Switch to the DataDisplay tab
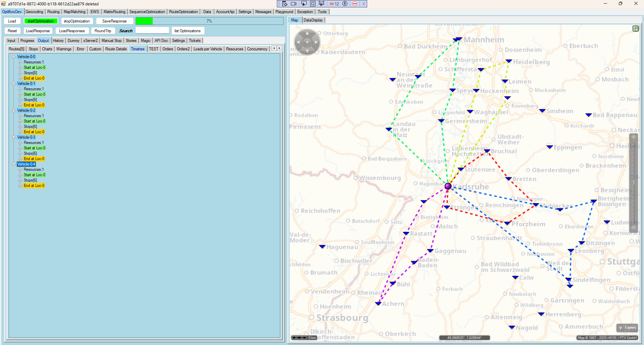The image size is (644, 345). pos(313,20)
